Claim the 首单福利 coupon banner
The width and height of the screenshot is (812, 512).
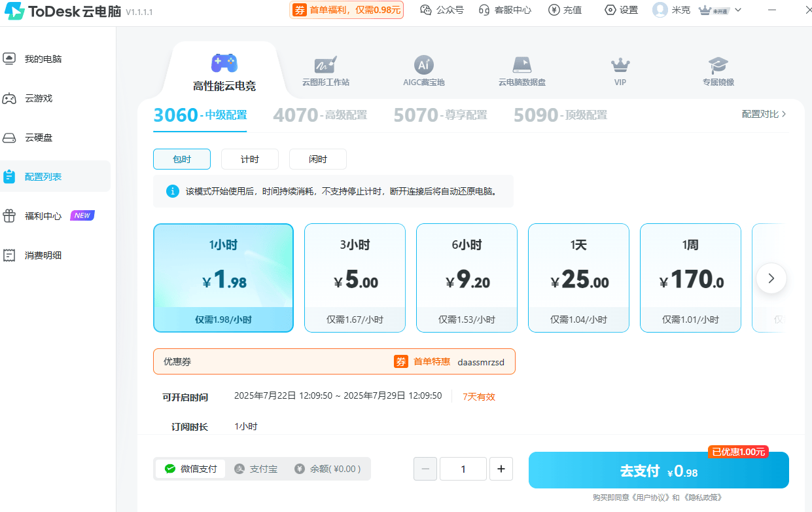point(346,10)
